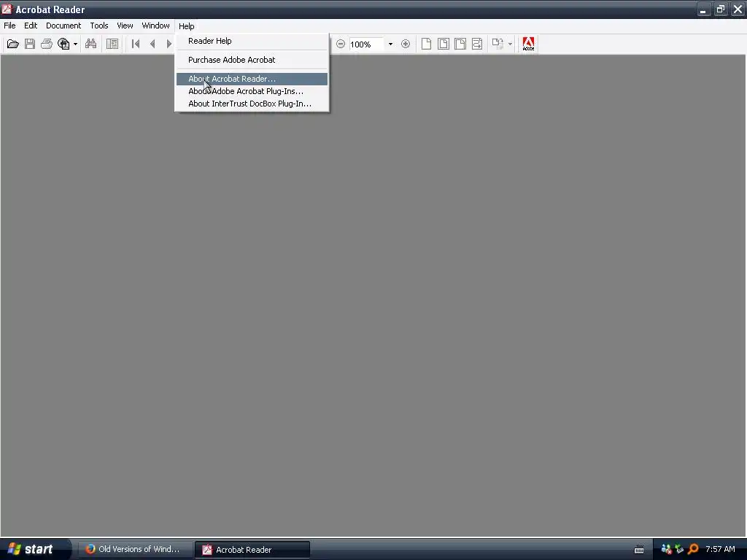
Task: Choose Reader Help from menu
Action: click(x=252, y=41)
